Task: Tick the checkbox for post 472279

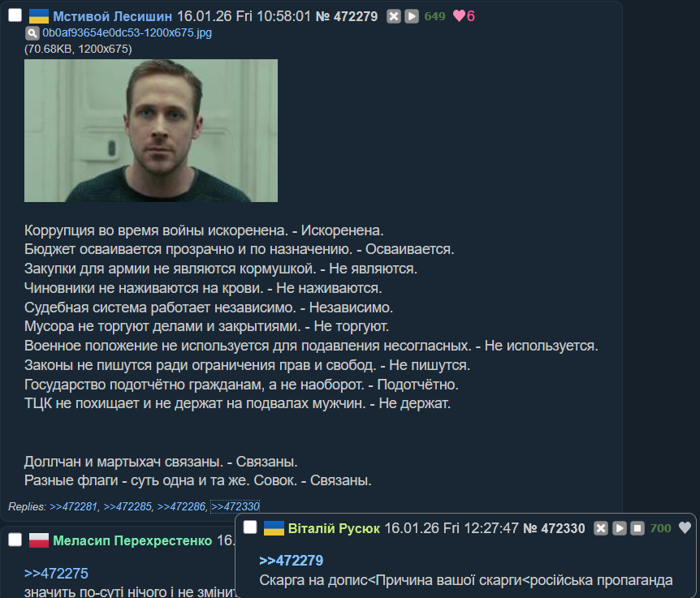Action: pyautogui.click(x=15, y=15)
